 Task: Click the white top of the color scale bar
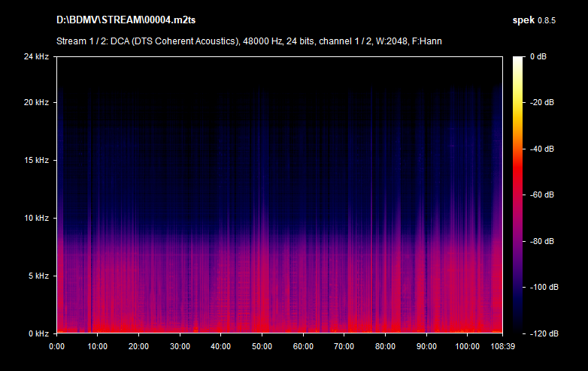[x=518, y=60]
